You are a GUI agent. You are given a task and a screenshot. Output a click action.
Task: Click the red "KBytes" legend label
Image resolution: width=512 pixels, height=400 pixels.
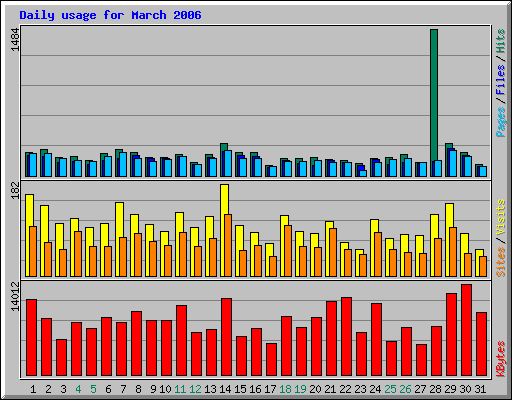(x=501, y=359)
